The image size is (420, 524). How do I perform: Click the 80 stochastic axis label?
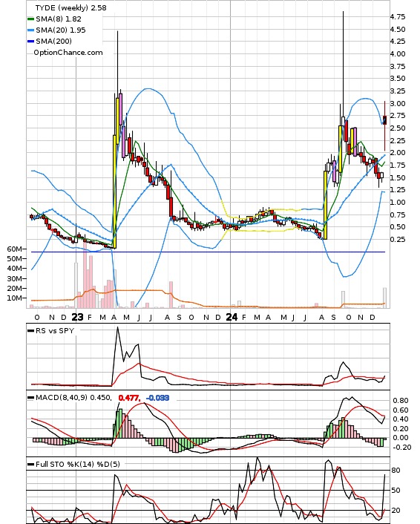pos(396,471)
